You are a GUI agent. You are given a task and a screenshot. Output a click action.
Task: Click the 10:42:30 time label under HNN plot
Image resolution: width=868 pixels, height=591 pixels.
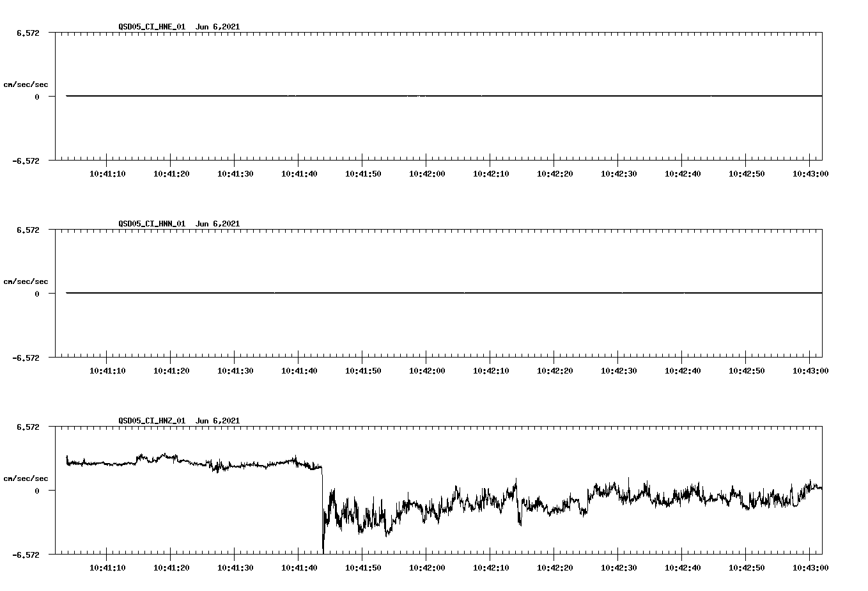pyautogui.click(x=619, y=371)
